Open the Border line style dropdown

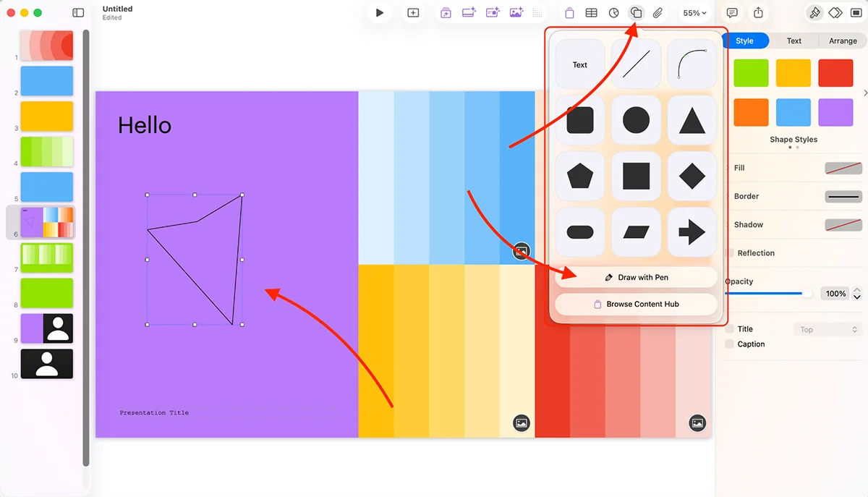[x=843, y=197]
